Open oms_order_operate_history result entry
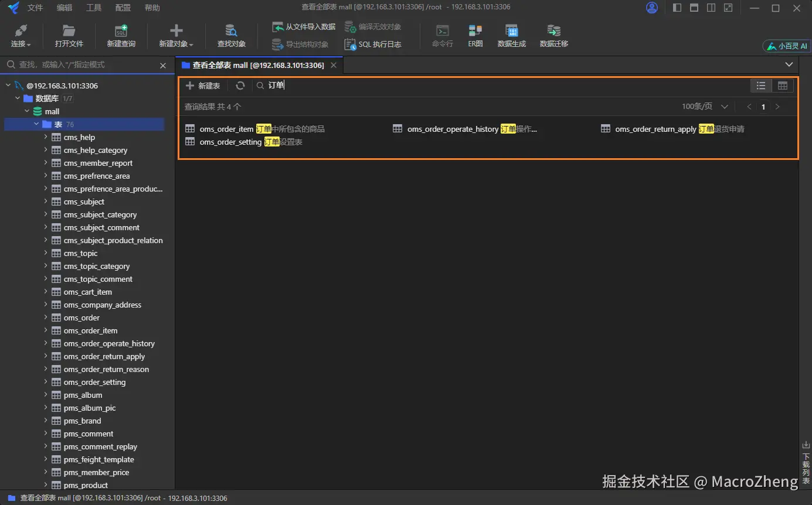 pos(465,129)
